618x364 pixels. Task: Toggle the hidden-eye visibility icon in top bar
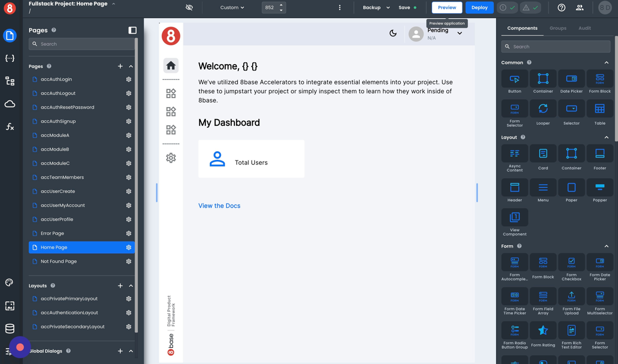pos(189,8)
